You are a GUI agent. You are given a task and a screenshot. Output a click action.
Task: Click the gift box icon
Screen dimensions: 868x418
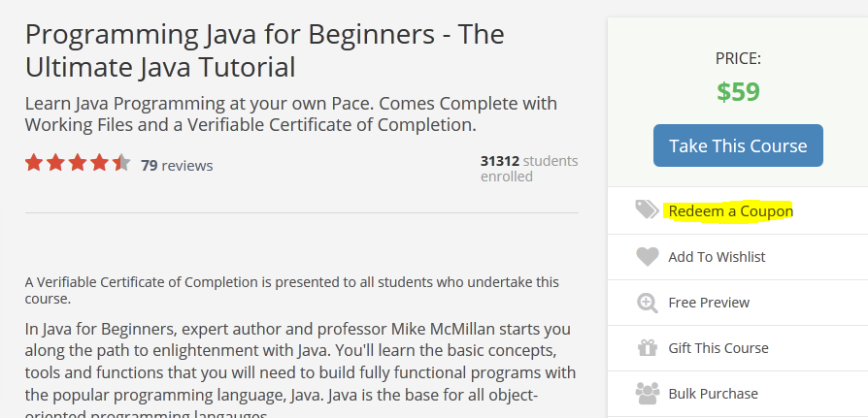pyautogui.click(x=648, y=348)
